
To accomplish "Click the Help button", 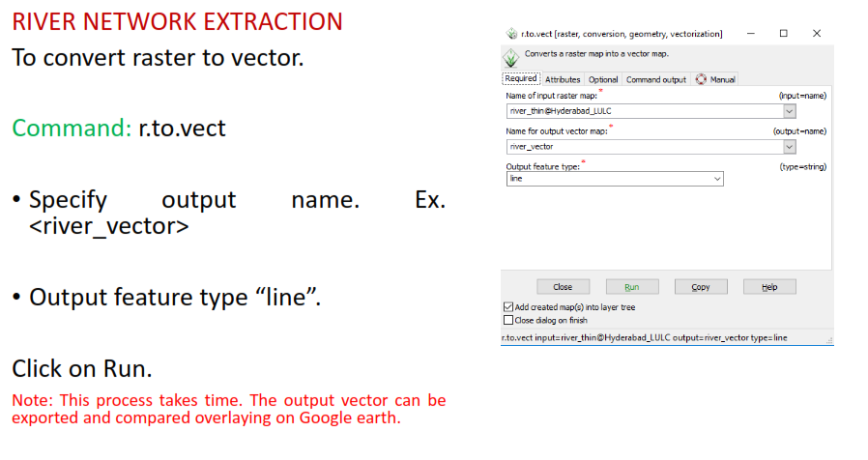I will (769, 287).
